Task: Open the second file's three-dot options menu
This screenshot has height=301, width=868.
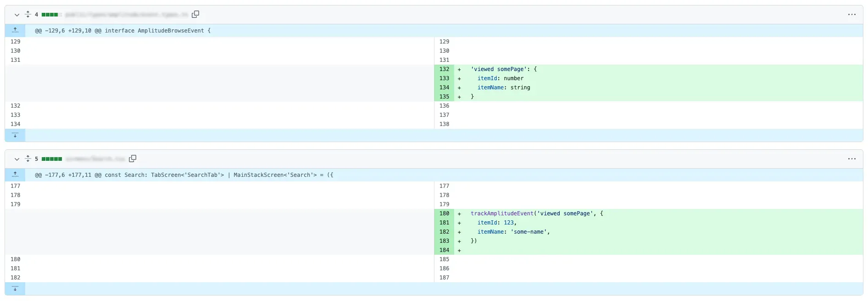Action: pos(852,159)
